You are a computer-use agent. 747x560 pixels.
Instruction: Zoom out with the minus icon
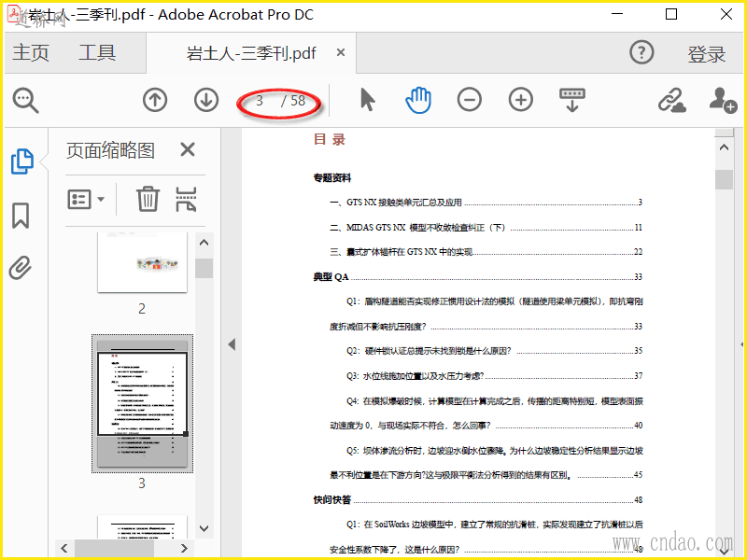[x=470, y=100]
